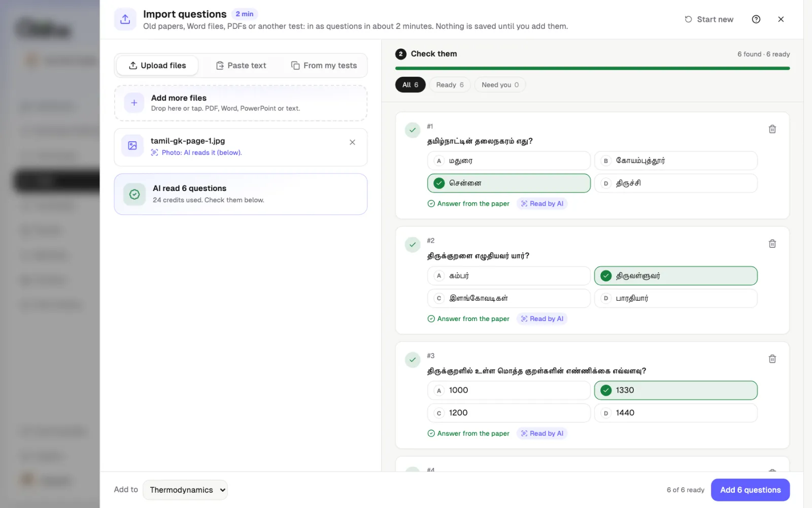Switch to Upload files tab
Image resolution: width=812 pixels, height=508 pixels.
[157, 66]
